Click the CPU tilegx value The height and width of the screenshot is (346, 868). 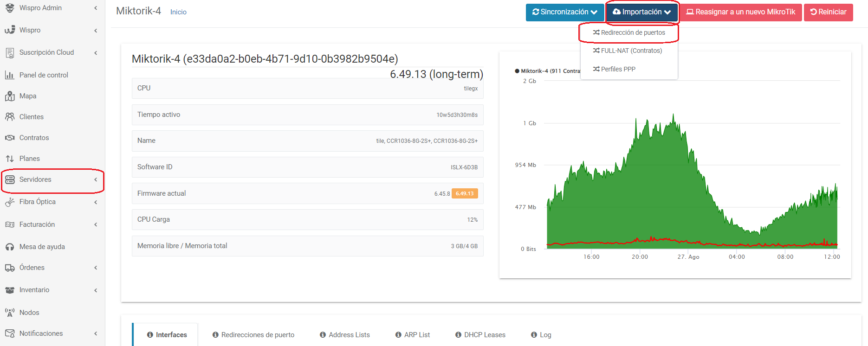coord(471,89)
